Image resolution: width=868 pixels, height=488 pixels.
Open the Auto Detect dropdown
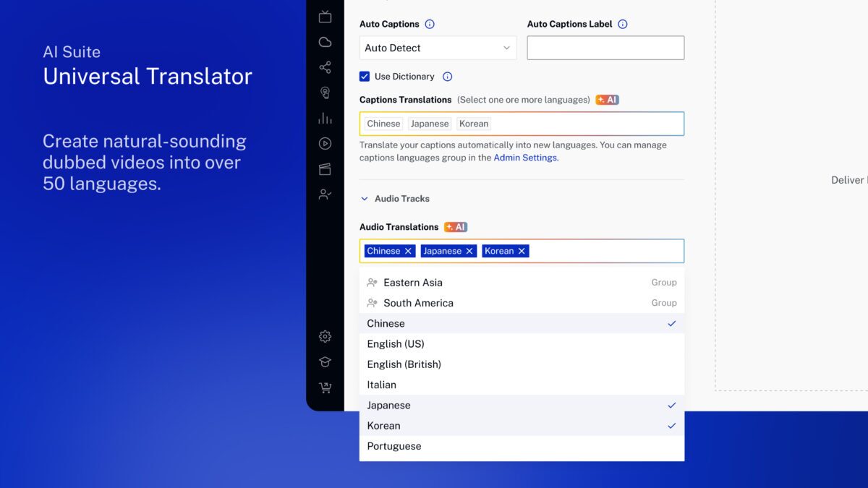(x=437, y=47)
